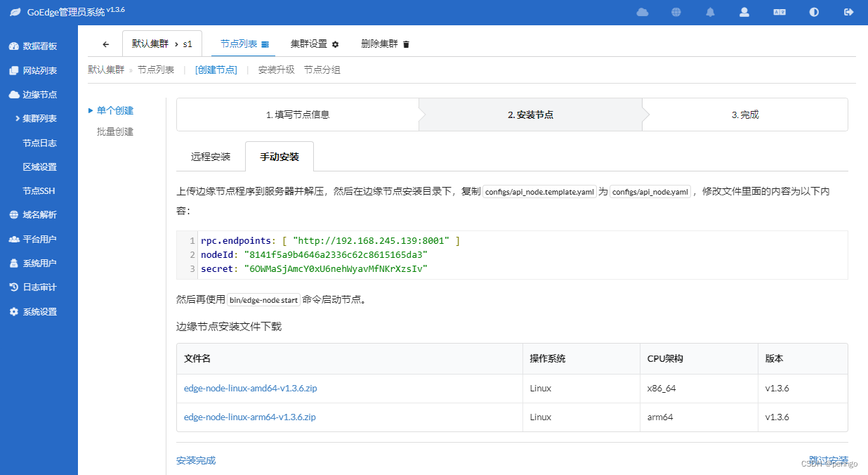This screenshot has height=475, width=868.
Task: Click the configs/api_node.template.yaml label
Action: coord(540,192)
